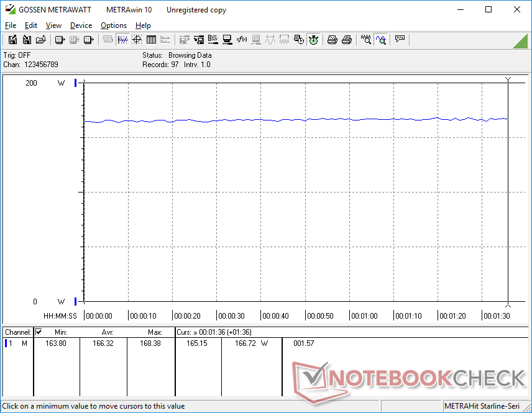The width and height of the screenshot is (532, 413).
Task: Toggle the green stopwatch timer icon
Action: point(313,40)
